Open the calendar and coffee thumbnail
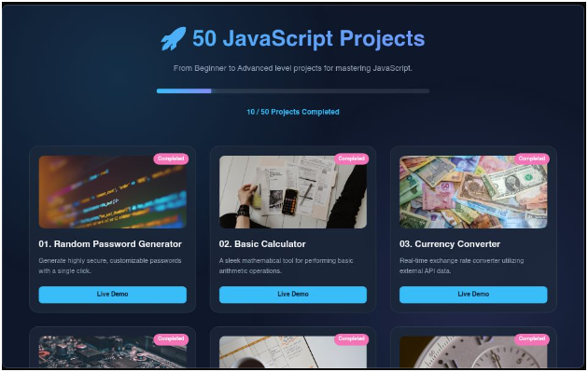 [293, 351]
